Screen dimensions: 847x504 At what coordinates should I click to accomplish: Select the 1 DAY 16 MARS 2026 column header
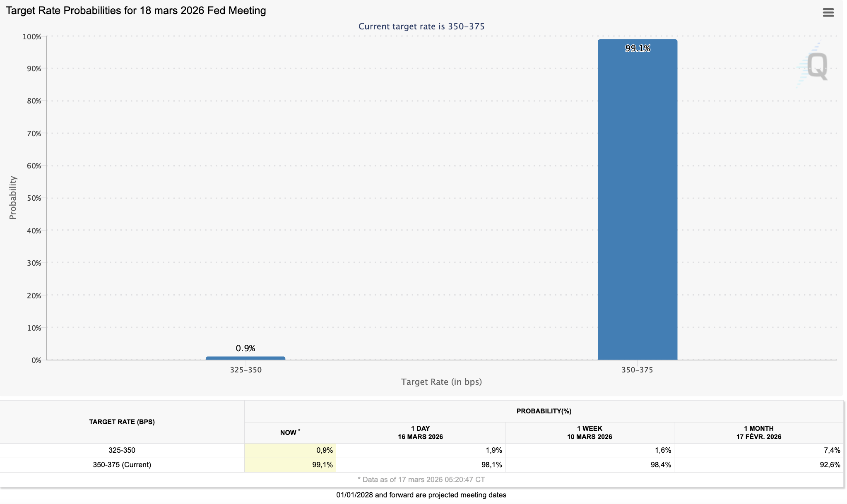tap(420, 432)
